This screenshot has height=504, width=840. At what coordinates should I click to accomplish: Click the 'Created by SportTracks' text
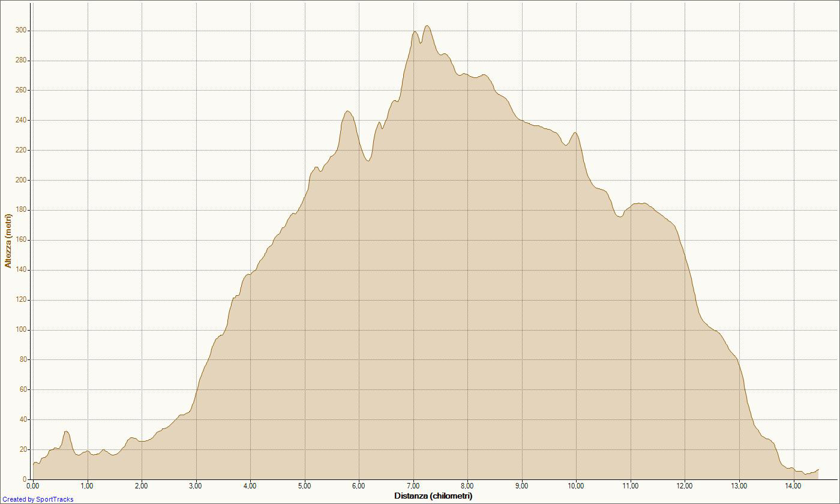38,499
